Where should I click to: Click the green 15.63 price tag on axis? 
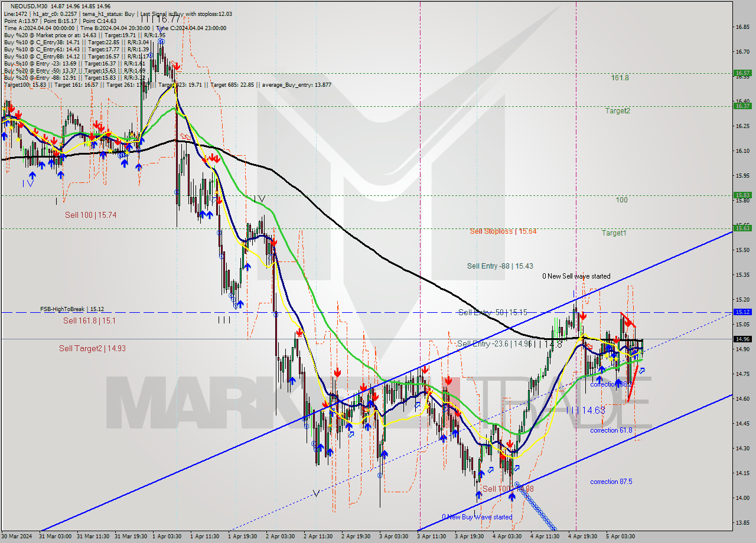742,228
